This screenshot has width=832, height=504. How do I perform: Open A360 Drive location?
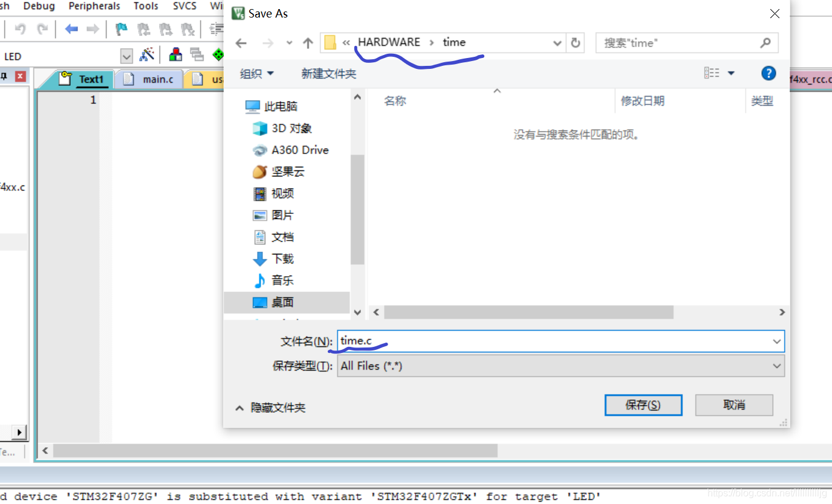tap(290, 150)
